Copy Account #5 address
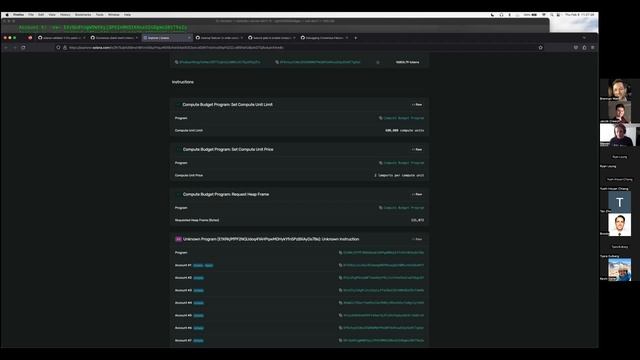Image resolution: width=640 pixels, height=360 pixels. coord(340,316)
